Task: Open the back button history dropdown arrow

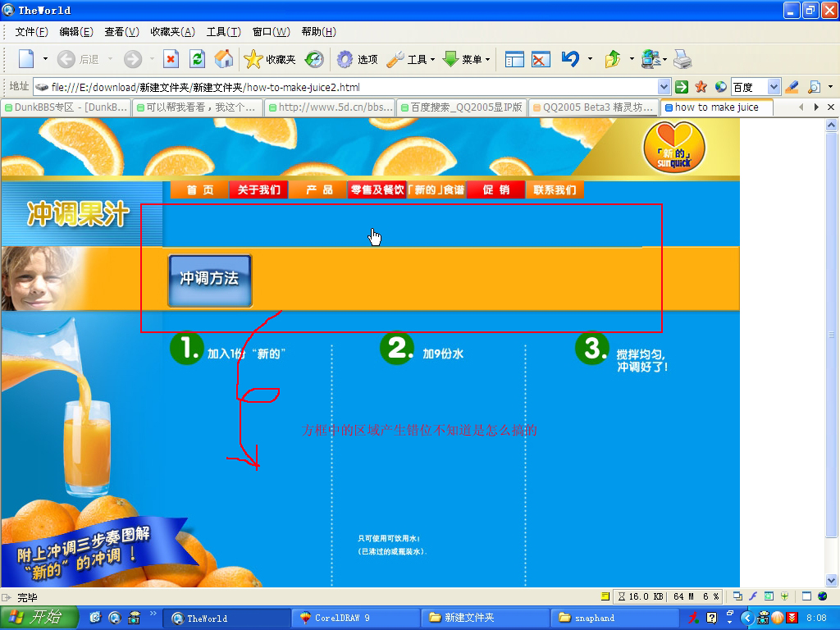Action: click(111, 59)
